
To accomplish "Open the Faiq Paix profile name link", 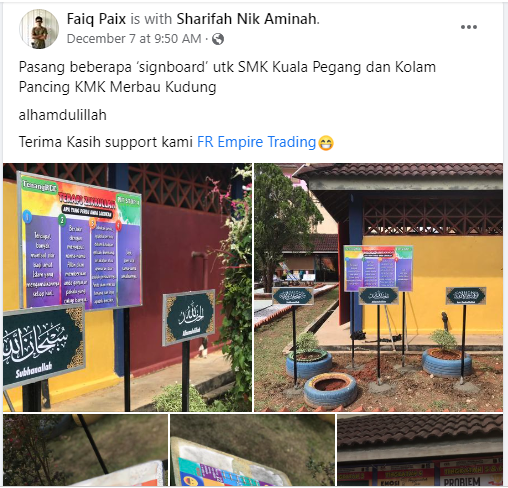I will click(96, 19).
